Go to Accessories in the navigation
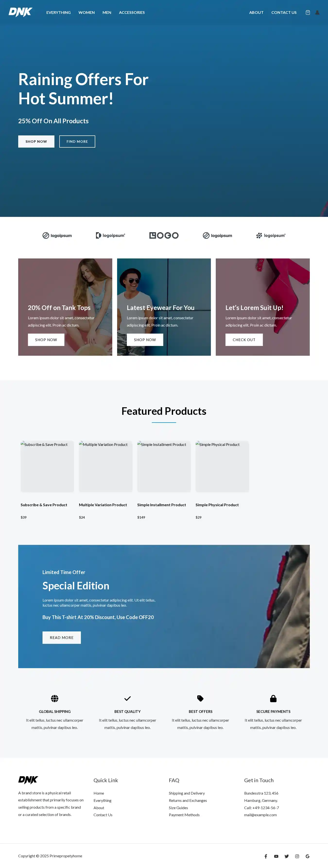This screenshot has height=868, width=328. pos(132,12)
